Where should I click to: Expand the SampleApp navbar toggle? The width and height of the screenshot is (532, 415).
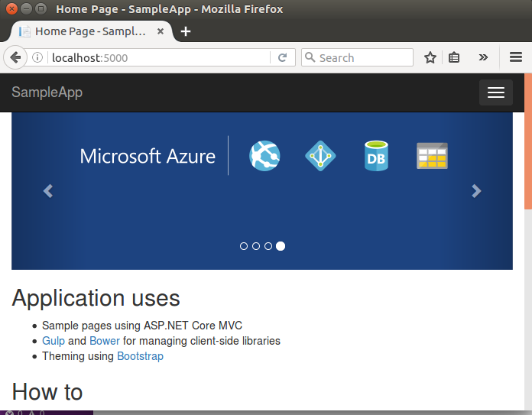click(495, 92)
